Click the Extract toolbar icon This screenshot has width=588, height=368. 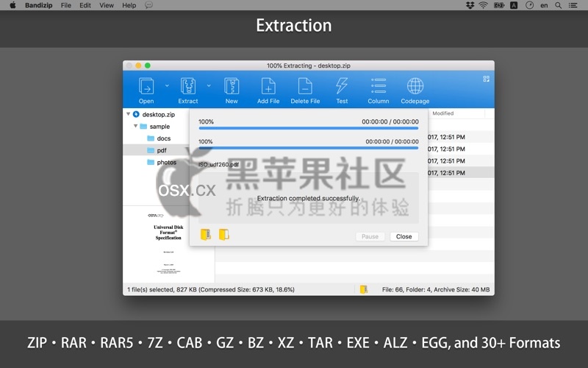pyautogui.click(x=188, y=86)
